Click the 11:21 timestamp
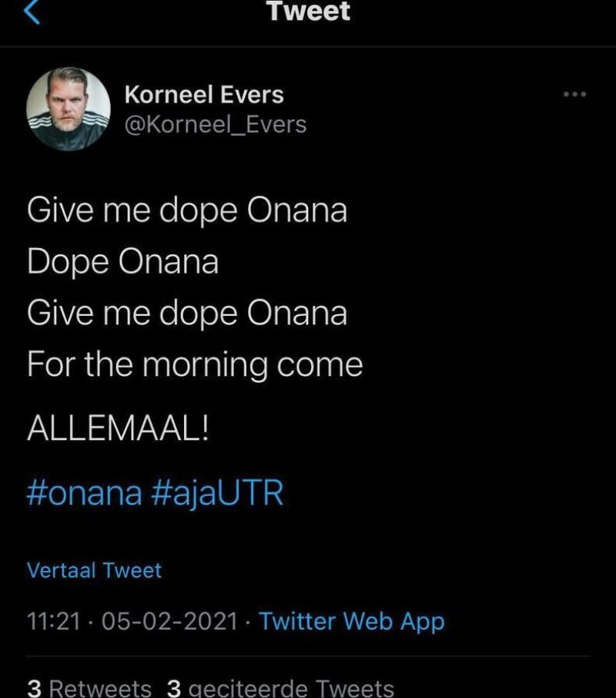 pos(53,621)
